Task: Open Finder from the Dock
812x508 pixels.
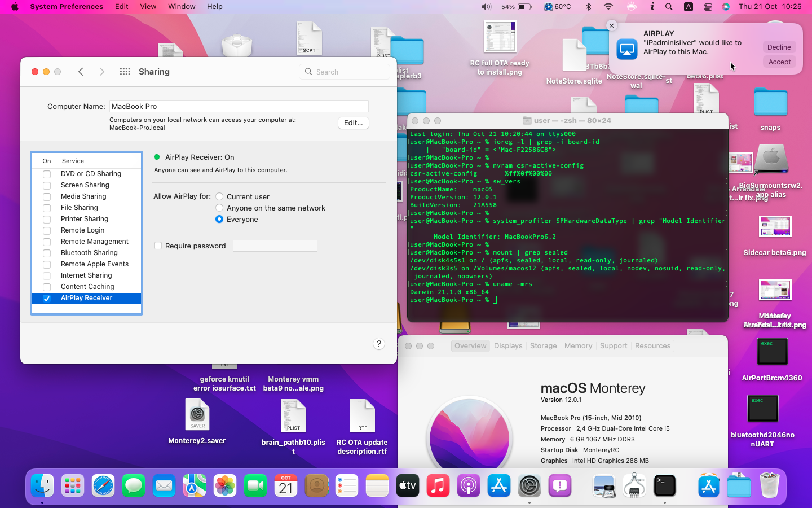Action: (42, 485)
